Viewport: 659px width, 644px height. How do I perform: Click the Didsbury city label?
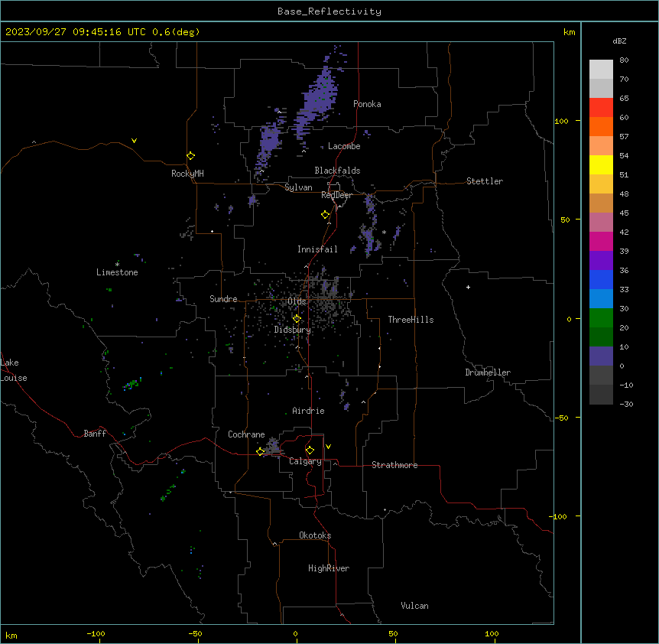click(292, 330)
